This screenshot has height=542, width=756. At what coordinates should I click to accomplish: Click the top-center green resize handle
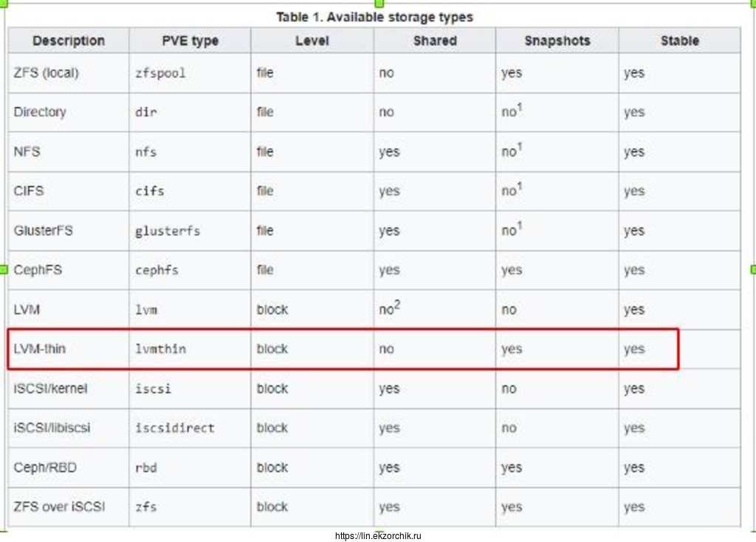[379, 3]
